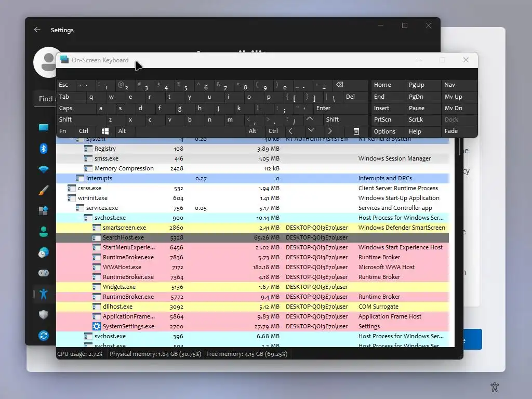
Task: Select the SearchHost.exe row
Action: 252,237
